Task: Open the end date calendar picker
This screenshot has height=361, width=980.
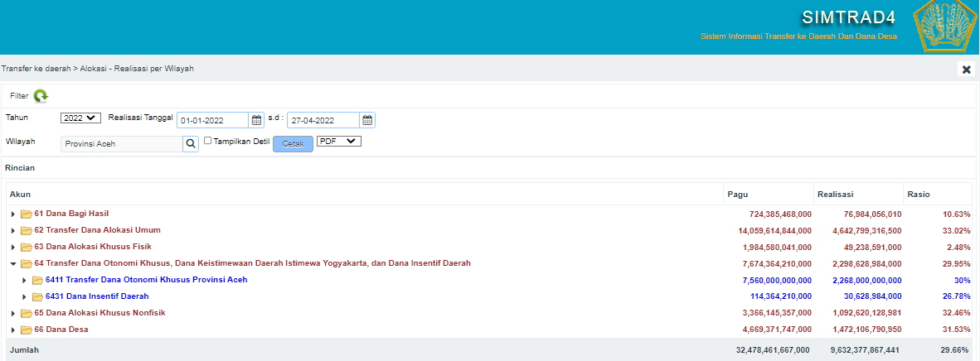Action: point(366,120)
